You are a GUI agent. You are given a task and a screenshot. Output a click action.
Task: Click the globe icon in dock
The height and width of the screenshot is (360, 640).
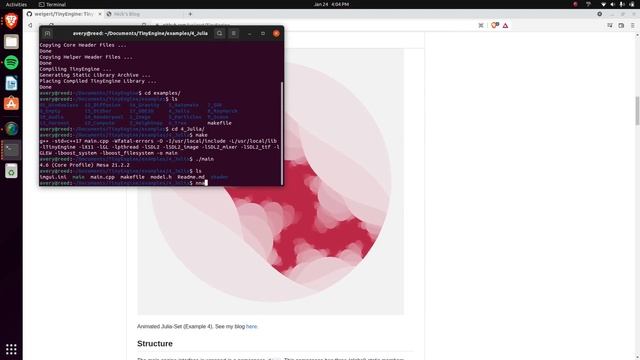click(x=11, y=129)
